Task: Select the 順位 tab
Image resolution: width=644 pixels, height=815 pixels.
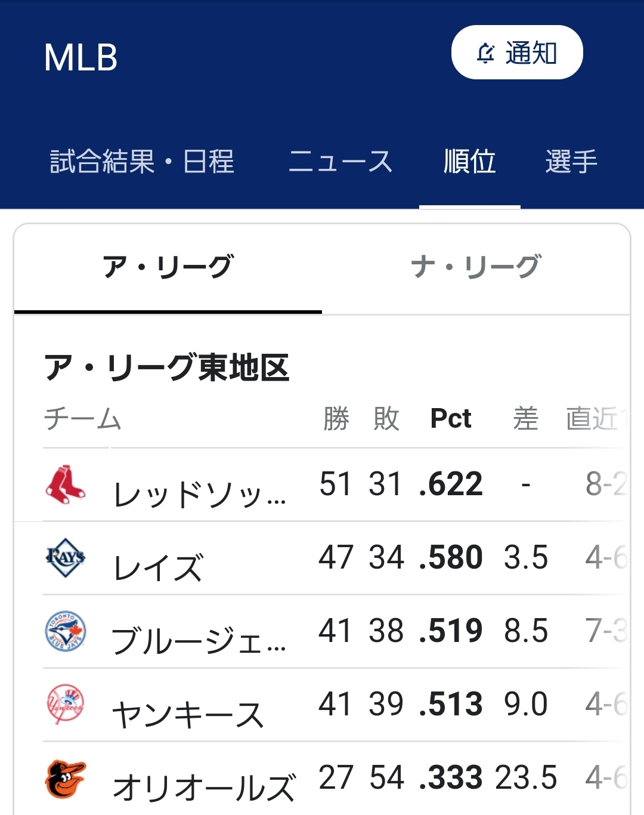Action: click(x=470, y=161)
